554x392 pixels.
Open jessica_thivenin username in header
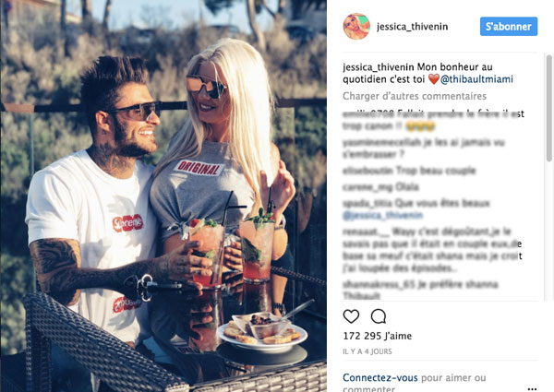413,27
